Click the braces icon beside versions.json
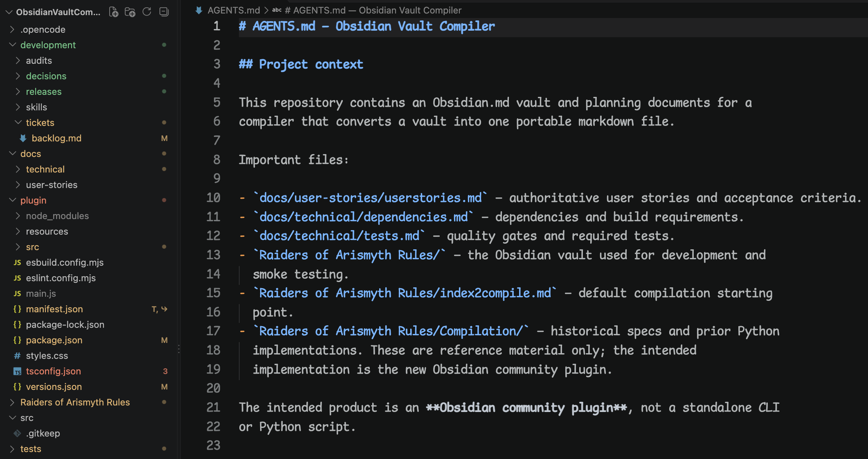868x459 pixels. pos(17,387)
